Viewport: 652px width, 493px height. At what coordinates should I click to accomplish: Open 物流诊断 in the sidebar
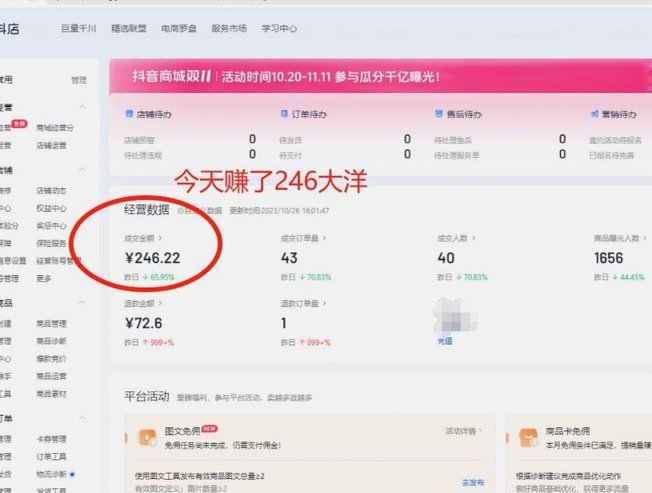[x=51, y=474]
